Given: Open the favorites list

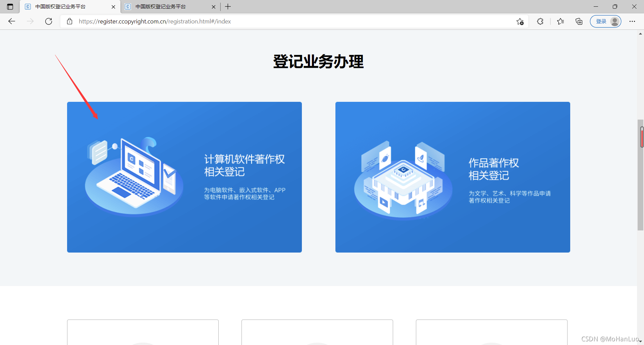Looking at the screenshot, I should pos(560,21).
